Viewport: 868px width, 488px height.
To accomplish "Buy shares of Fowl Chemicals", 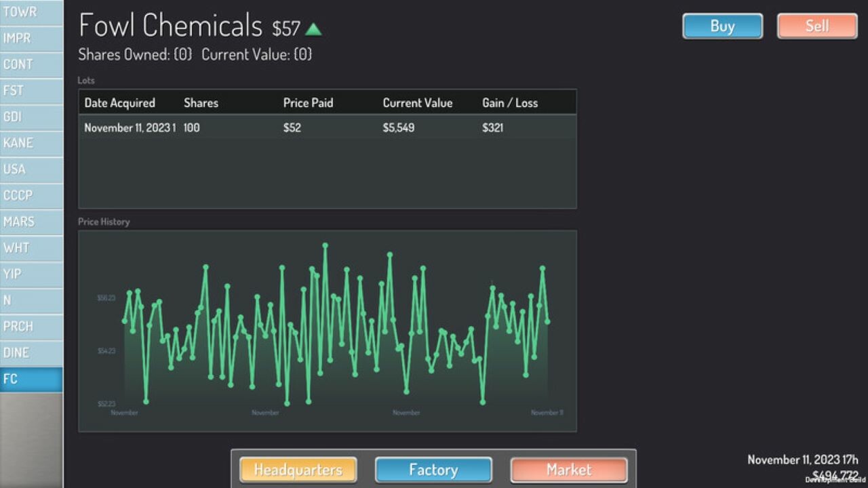I will (x=722, y=26).
